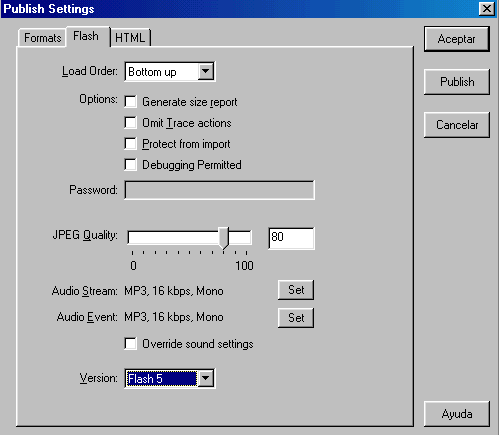Switch to the HTML tab
Viewport: 500px width, 435px height.
tap(130, 38)
